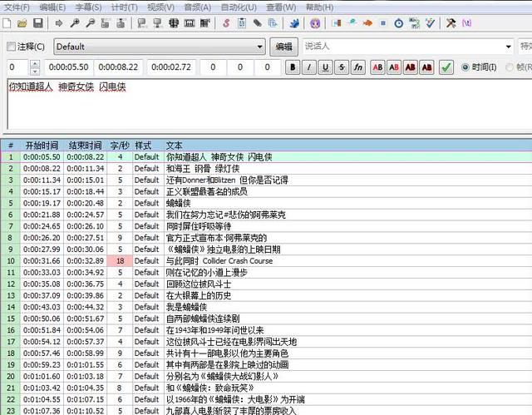Open the 视频(V) menu
The image size is (532, 415).
point(160,7)
